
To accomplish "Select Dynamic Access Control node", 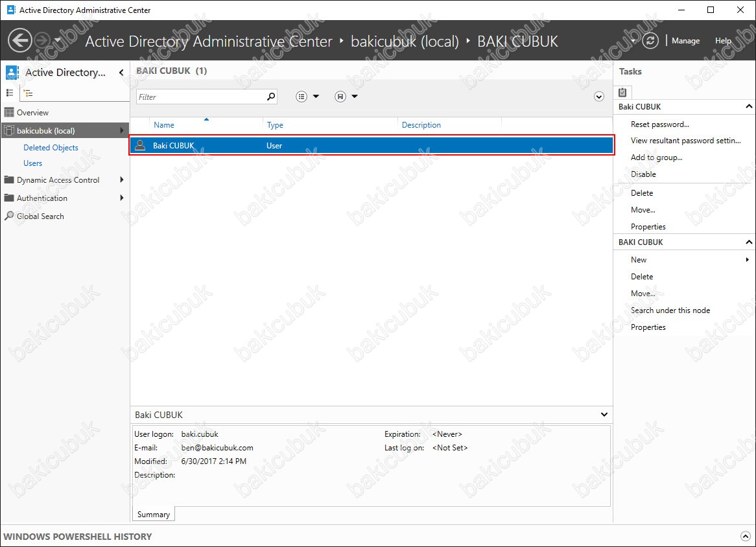I will [x=58, y=180].
